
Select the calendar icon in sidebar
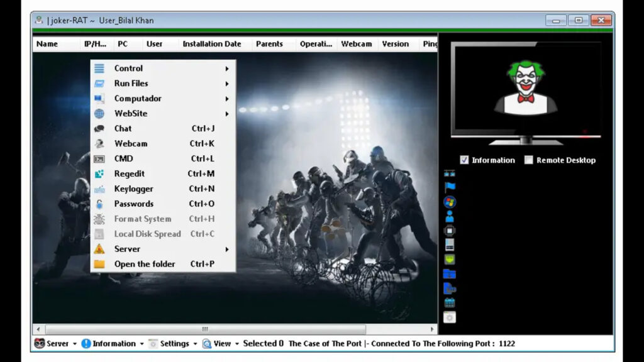click(x=450, y=303)
